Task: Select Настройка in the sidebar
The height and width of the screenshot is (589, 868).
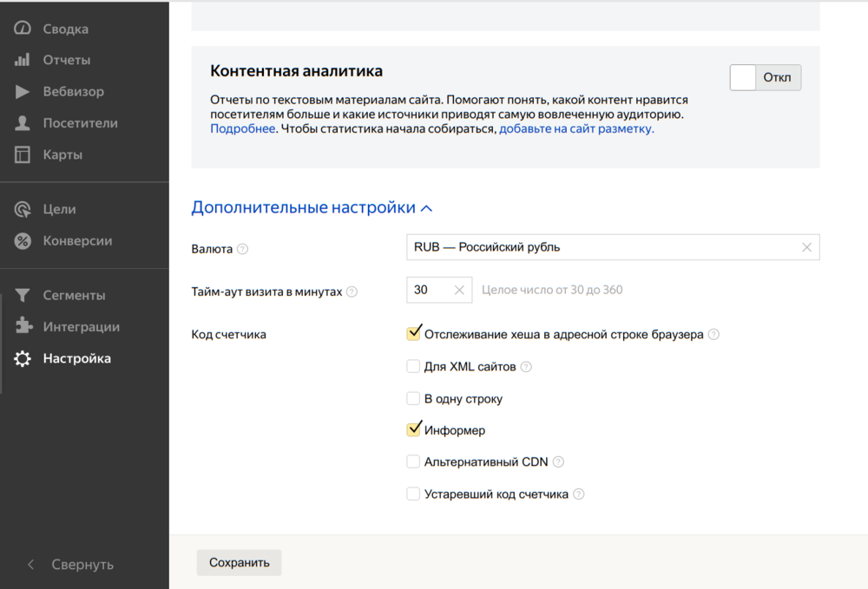Action: (76, 358)
